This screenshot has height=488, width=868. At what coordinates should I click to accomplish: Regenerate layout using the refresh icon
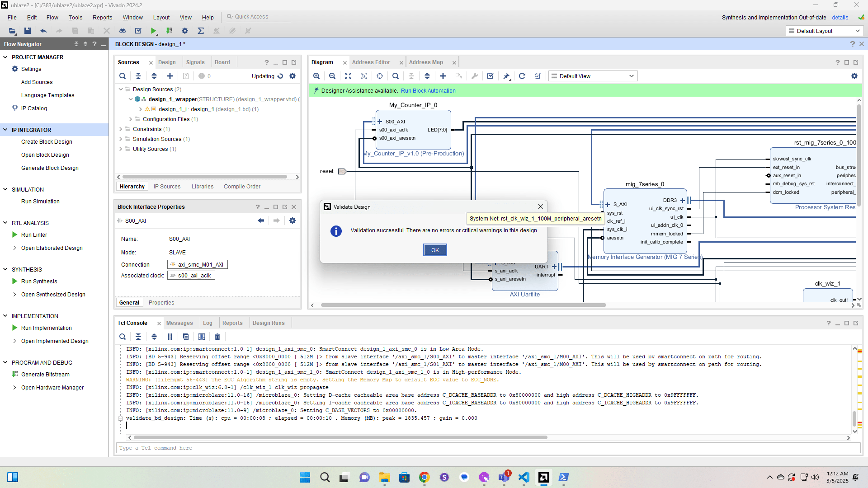click(522, 76)
